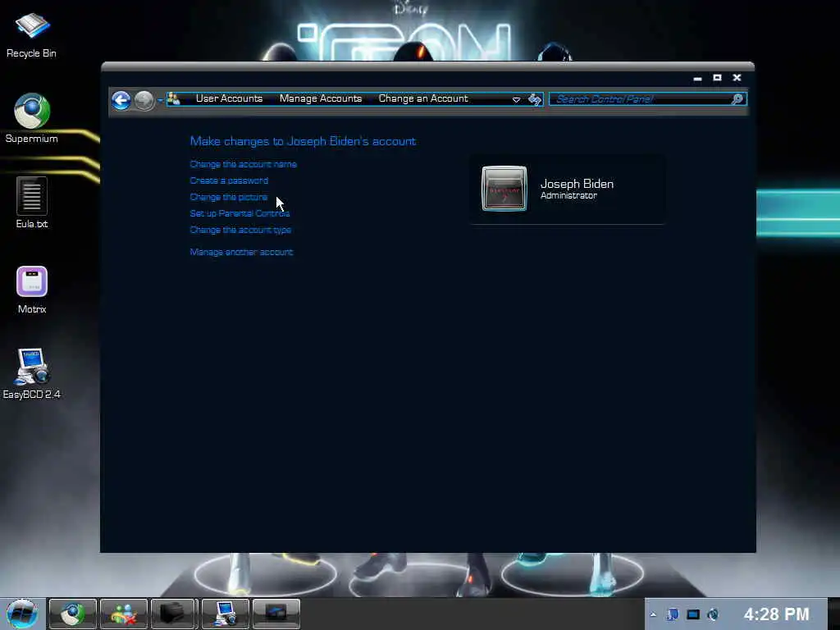The height and width of the screenshot is (630, 840).
Task: Select the Eula.txt desktop file
Action: pyautogui.click(x=32, y=203)
